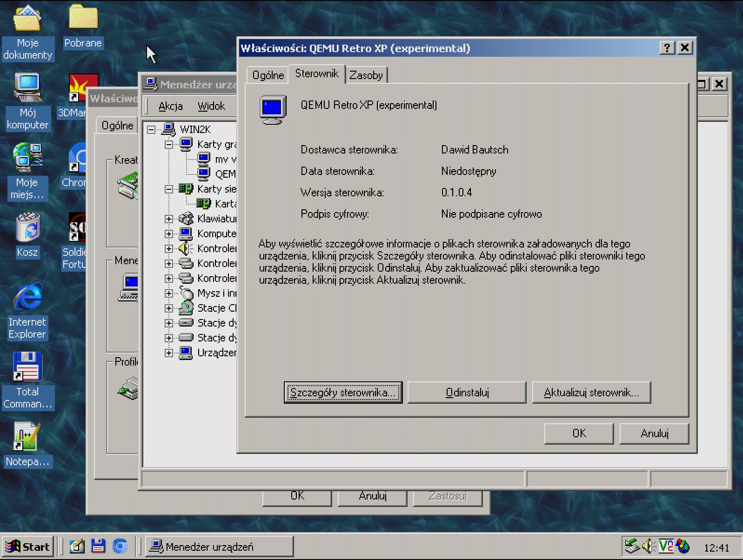Switch to the Zasoby tab
The image size is (743, 560).
pos(366,75)
